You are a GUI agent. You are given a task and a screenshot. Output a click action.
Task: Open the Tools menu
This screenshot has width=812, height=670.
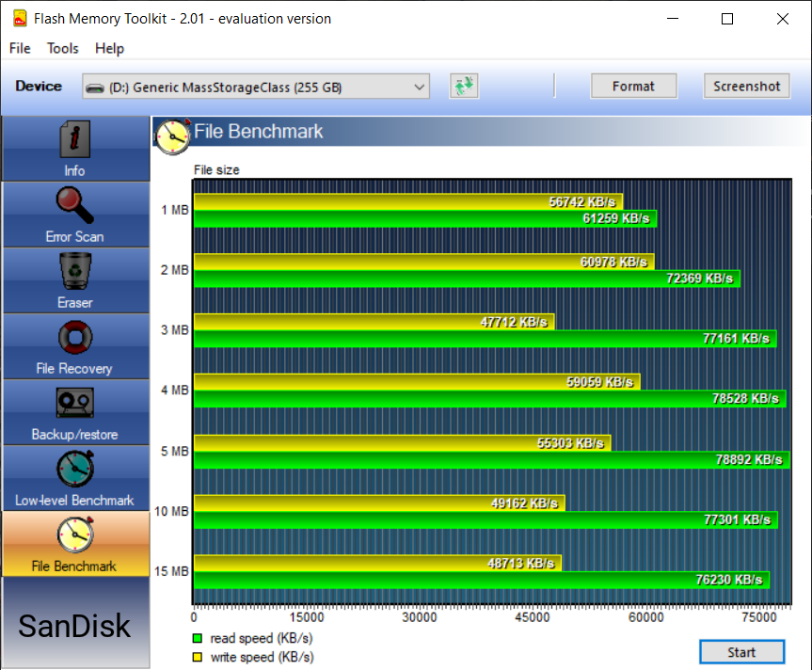pyautogui.click(x=63, y=48)
